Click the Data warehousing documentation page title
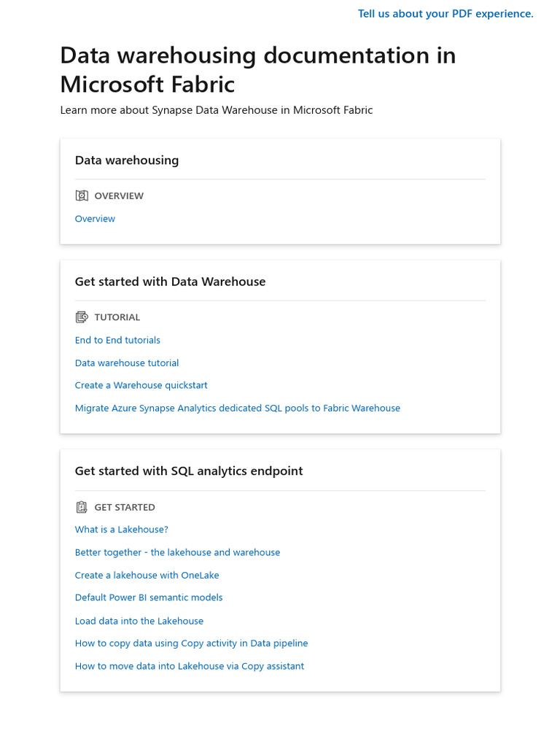 [257, 69]
